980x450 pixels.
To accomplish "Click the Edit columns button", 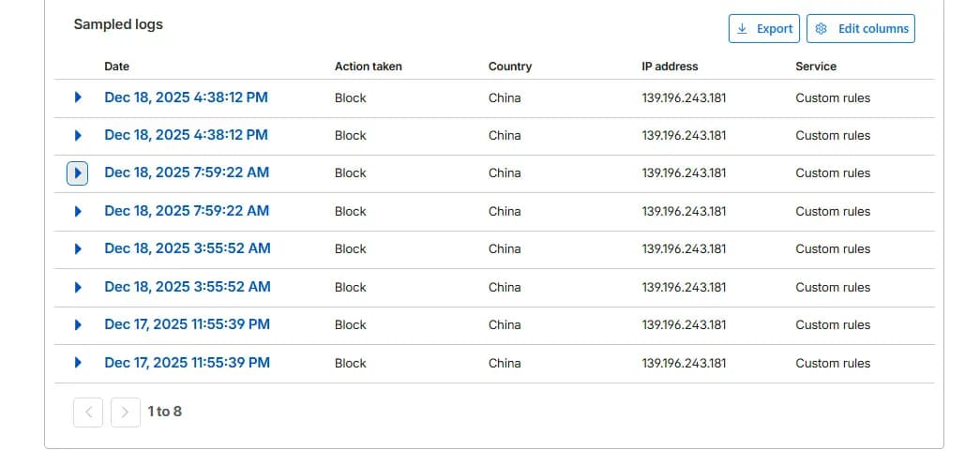I will point(861,29).
